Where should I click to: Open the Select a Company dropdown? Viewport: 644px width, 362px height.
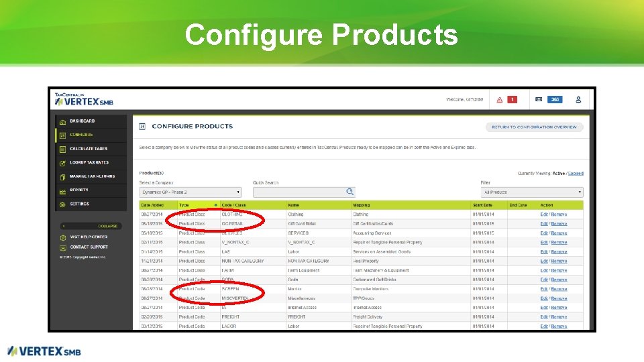click(191, 192)
